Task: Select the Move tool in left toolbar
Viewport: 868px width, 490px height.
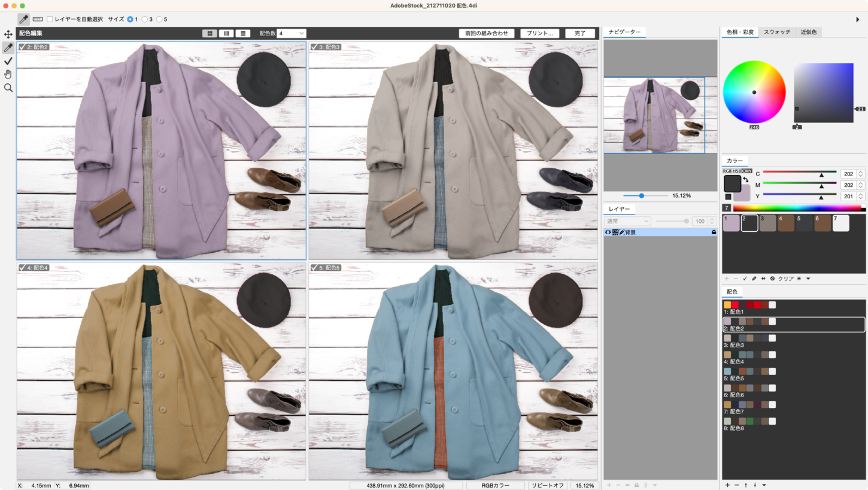Action: click(8, 34)
